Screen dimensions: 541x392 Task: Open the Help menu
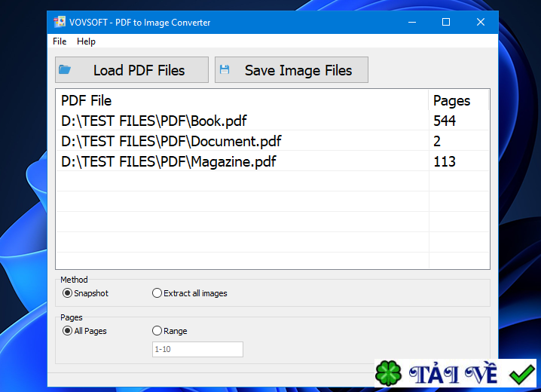(86, 41)
